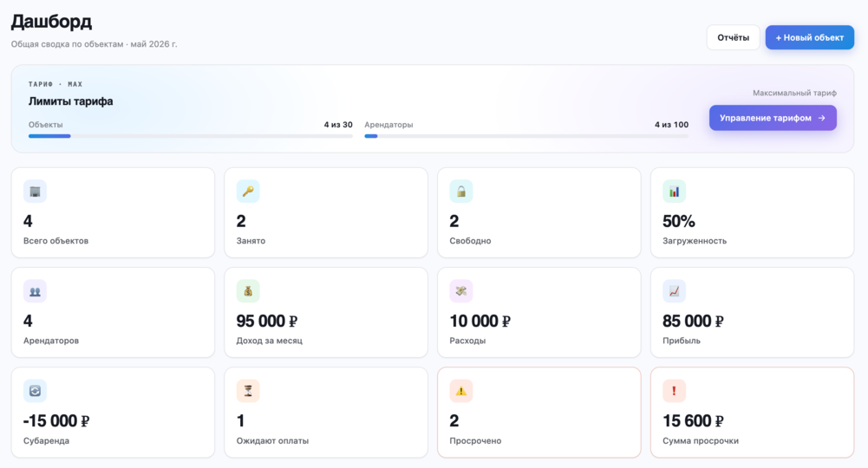Click the Объекты limit progress bar
The image size is (868, 468).
pos(191,136)
